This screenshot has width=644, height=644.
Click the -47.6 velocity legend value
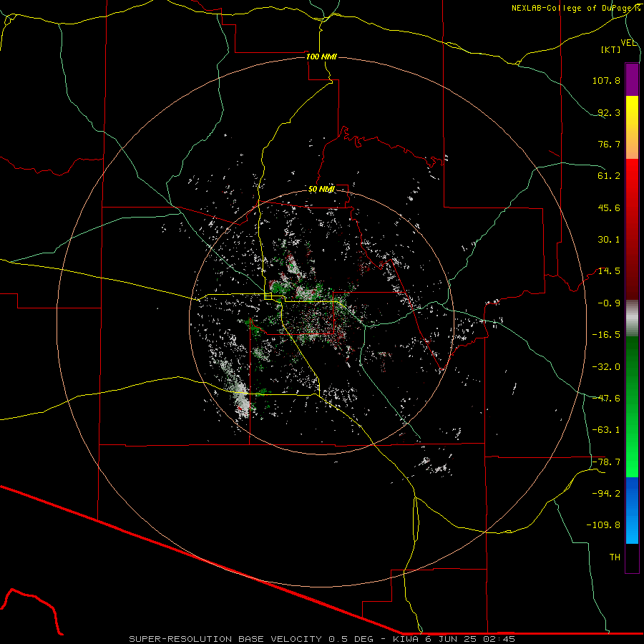[x=606, y=399]
